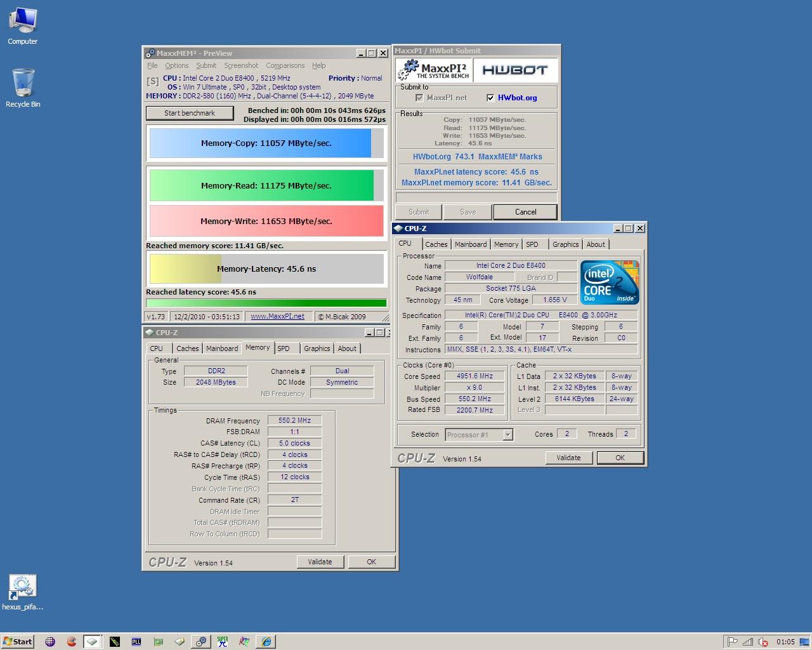
Task: Open the Recycle Bin desktop icon
Action: point(23,88)
